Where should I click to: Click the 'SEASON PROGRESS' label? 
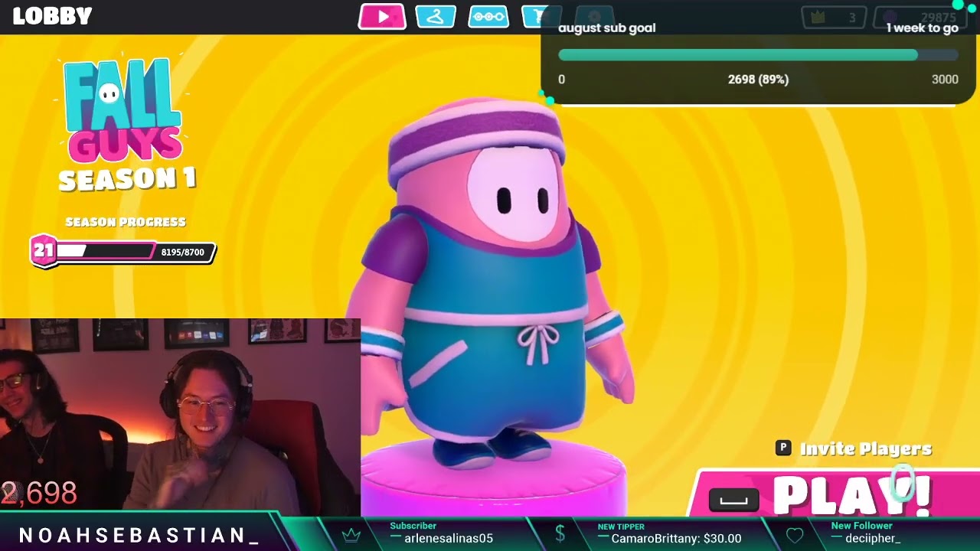(126, 222)
